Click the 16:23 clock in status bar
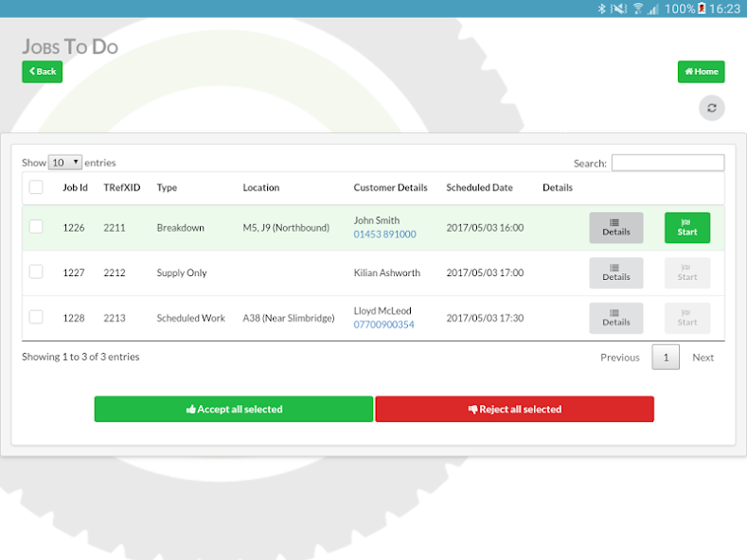Viewport: 747px width, 560px height. coord(724,9)
